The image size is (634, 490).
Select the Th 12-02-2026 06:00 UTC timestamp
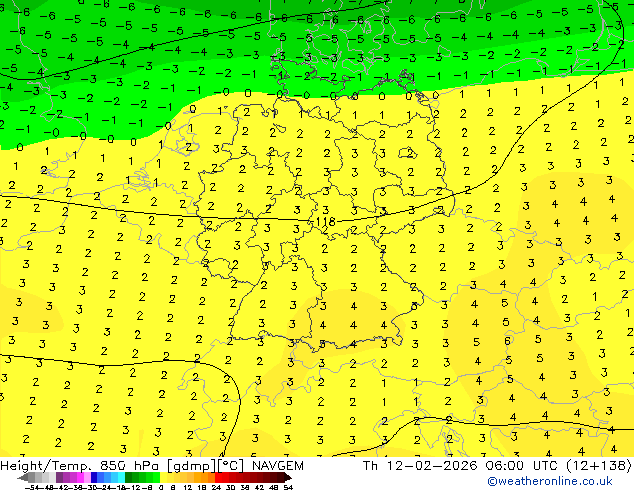(460, 466)
